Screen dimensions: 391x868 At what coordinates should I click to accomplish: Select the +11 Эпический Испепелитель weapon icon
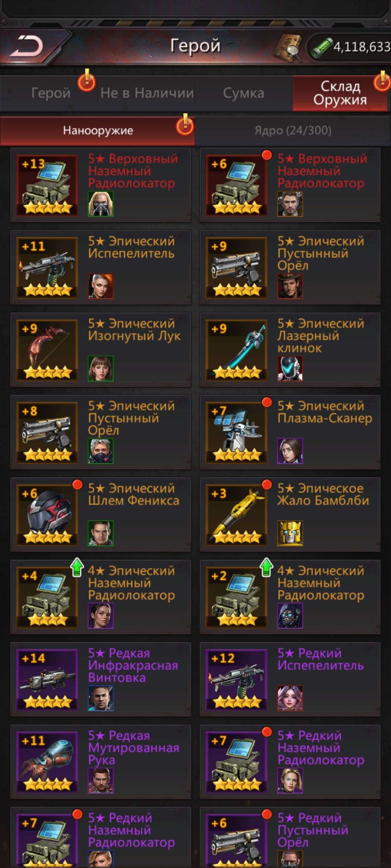[x=47, y=268]
